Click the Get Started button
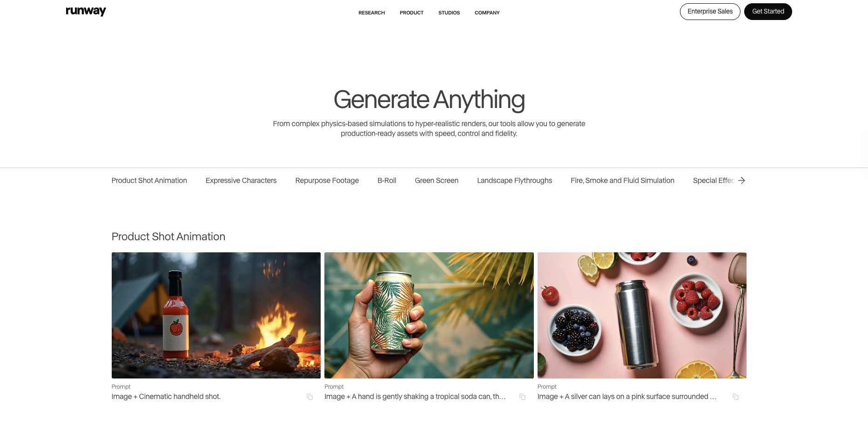Screen dimensions: 868x439 768,12
